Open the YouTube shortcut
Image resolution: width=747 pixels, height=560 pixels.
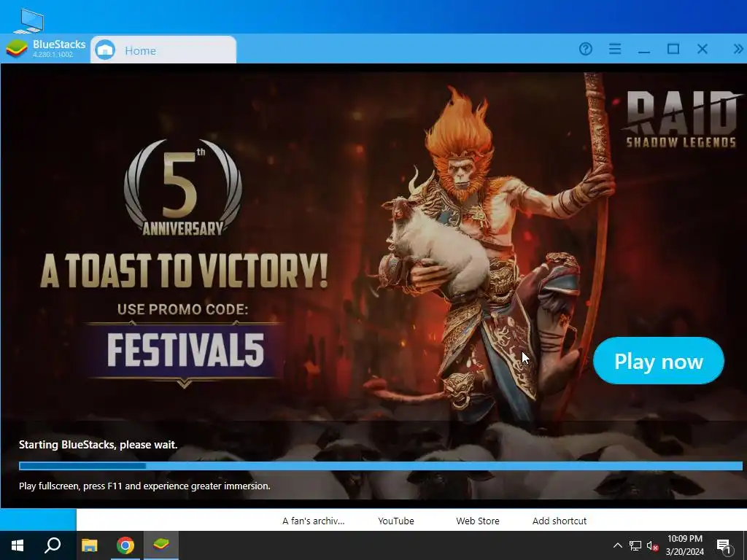point(396,521)
